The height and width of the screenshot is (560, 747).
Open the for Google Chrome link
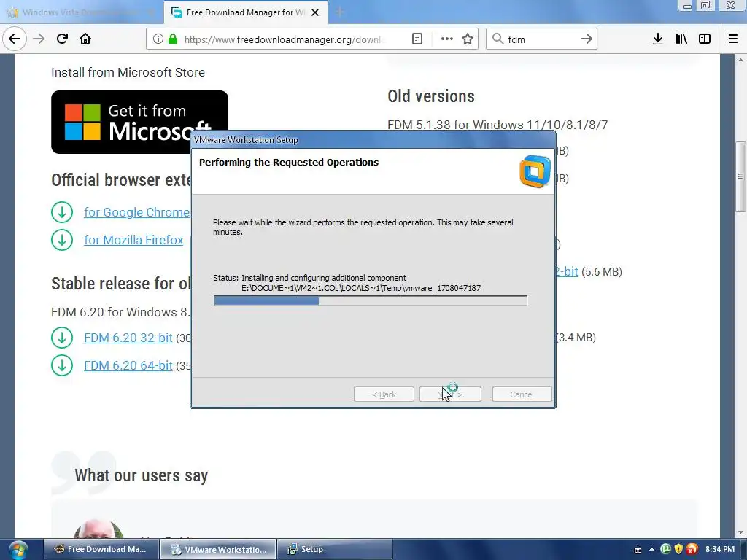pos(136,212)
